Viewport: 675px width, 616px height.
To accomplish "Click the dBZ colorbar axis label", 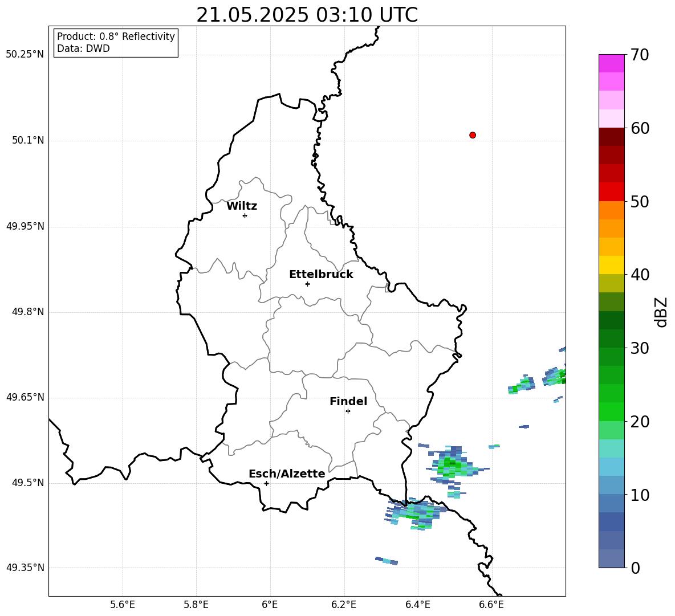I will [660, 312].
